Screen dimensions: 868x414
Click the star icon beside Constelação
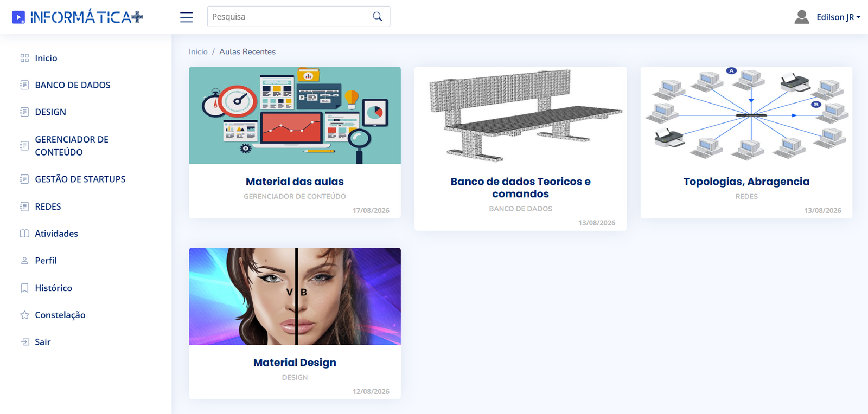24,315
